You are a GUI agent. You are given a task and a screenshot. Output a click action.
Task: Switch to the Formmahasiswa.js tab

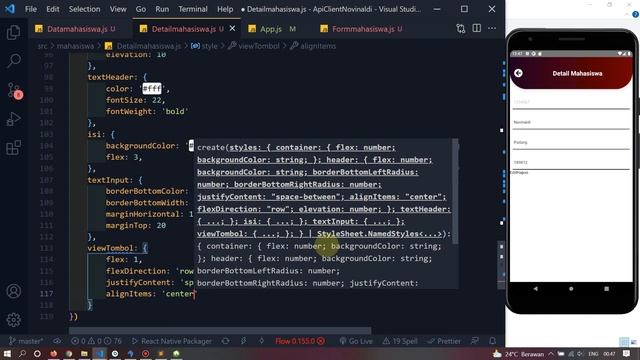pyautogui.click(x=362, y=29)
